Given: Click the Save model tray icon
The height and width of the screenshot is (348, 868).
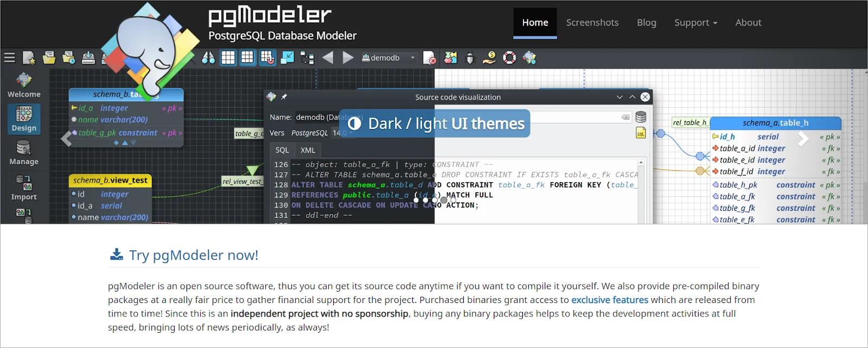Looking at the screenshot, I should [88, 57].
